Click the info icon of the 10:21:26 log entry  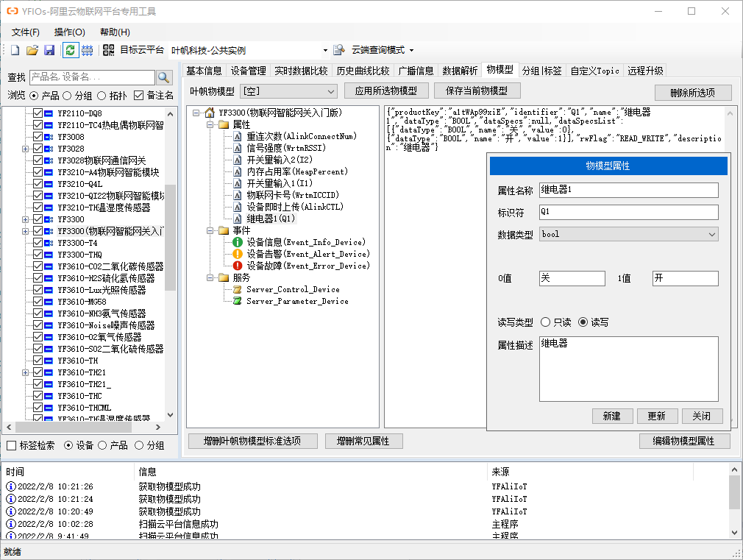(11, 486)
